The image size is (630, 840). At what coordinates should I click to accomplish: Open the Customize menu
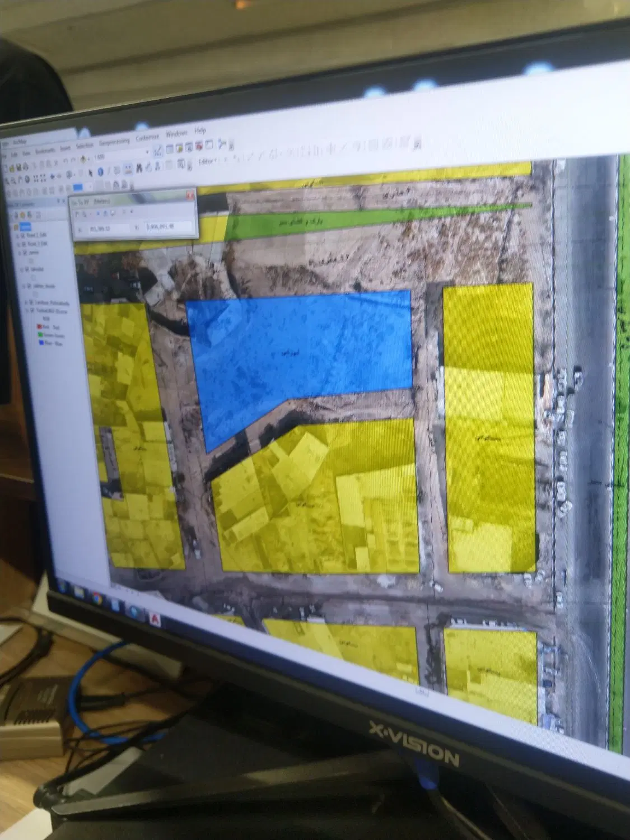pos(147,137)
